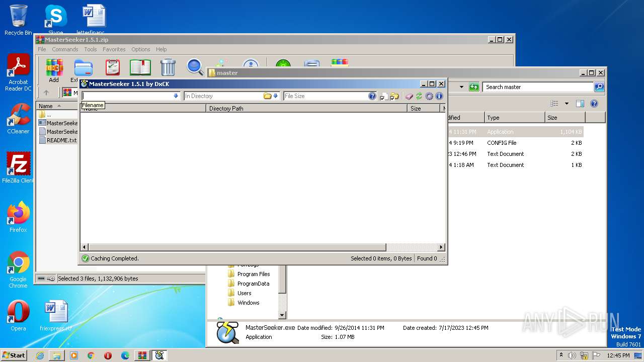Click Search master box in Explorer
Screen dimensions: 644x362
point(538,87)
